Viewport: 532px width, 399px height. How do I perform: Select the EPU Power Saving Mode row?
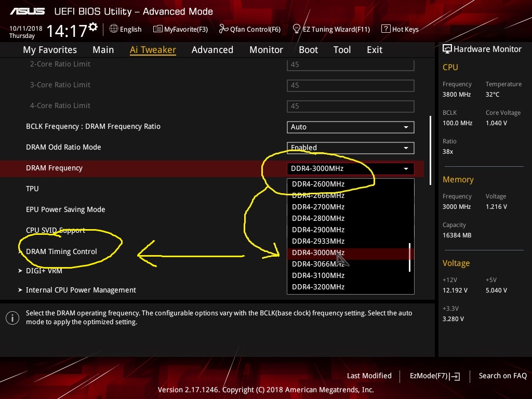65,209
